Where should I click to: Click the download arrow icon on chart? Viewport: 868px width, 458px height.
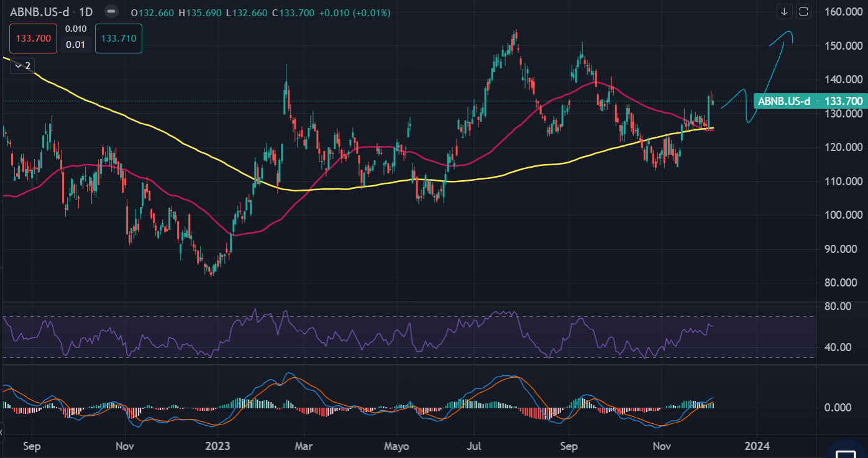785,12
